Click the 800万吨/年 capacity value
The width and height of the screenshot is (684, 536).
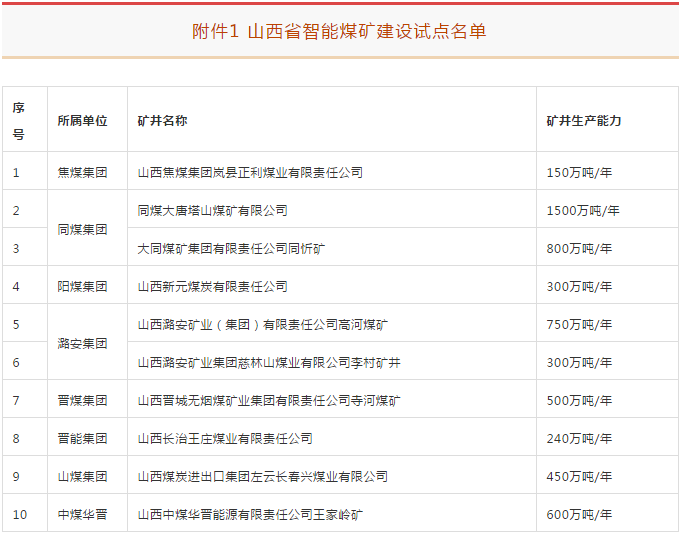click(x=579, y=249)
